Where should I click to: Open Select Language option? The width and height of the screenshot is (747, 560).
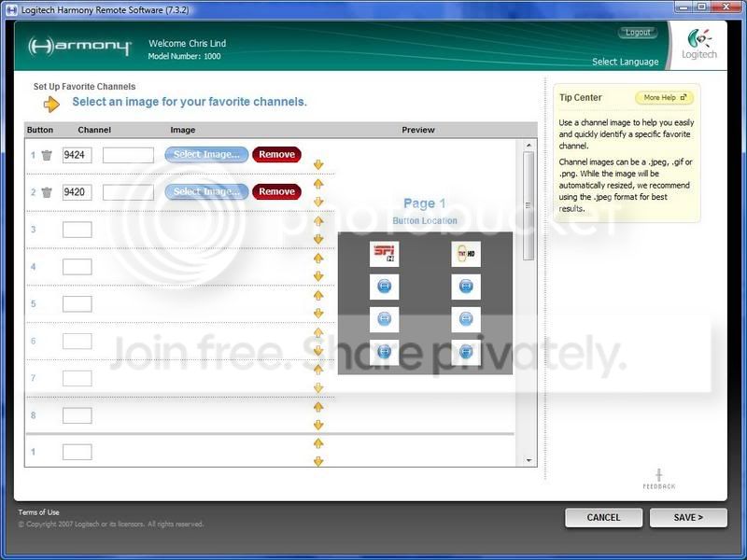[625, 62]
